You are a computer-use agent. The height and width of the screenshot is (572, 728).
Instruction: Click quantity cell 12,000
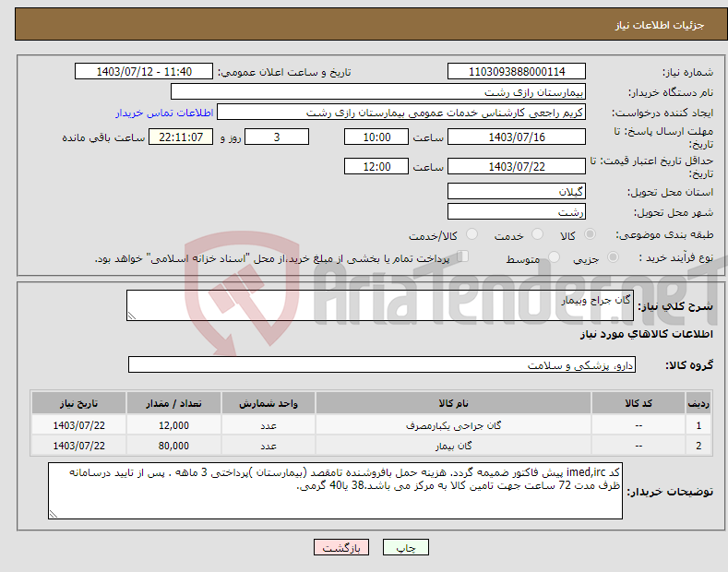pos(173,425)
